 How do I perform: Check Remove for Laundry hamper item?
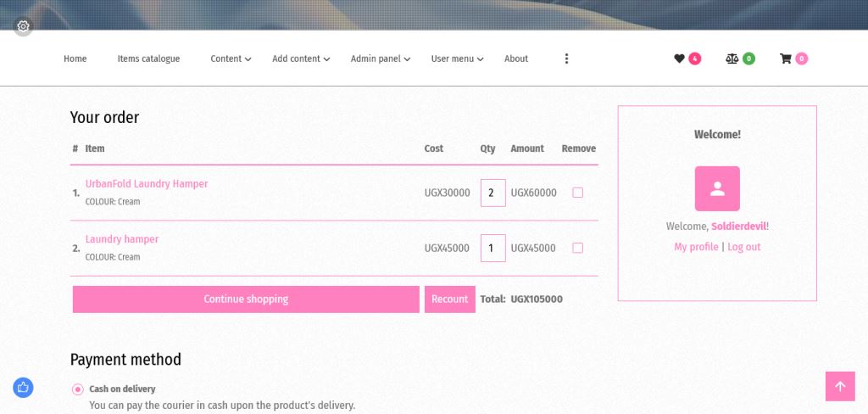(578, 248)
